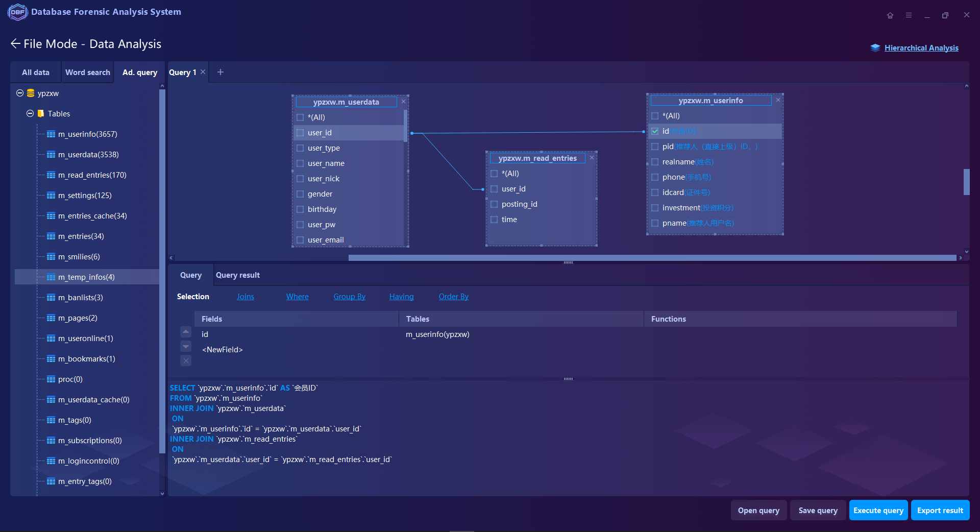The width and height of the screenshot is (980, 532).
Task: Open the hamburger menu icon
Action: (x=909, y=15)
